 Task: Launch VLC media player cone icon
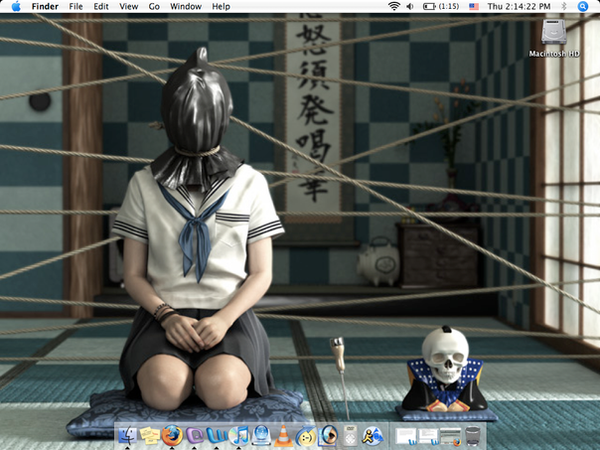tap(283, 435)
